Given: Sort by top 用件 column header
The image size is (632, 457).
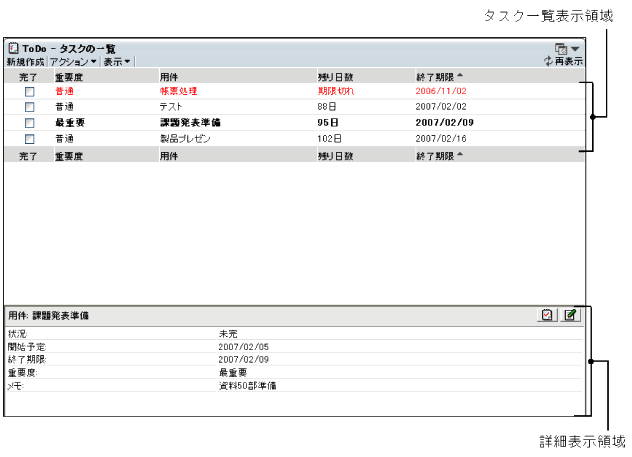Looking at the screenshot, I should 168,77.
